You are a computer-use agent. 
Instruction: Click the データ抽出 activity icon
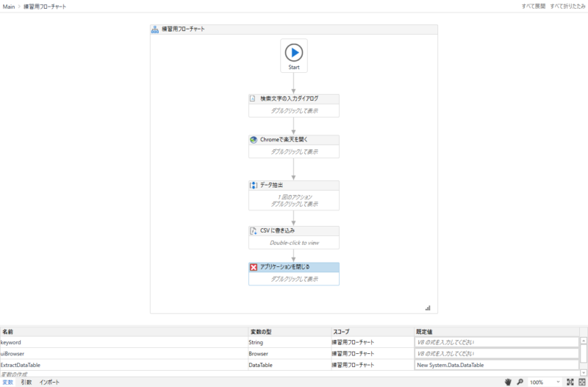pos(254,185)
